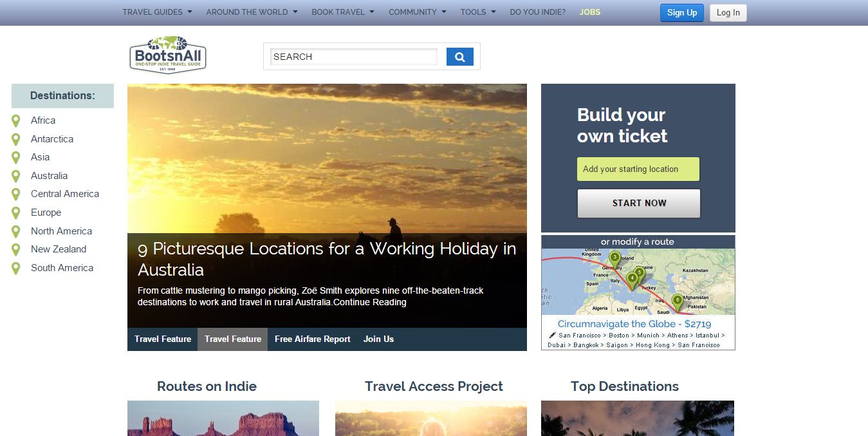Open the Book Travel dropdown
Viewport: 868px width, 436px height.
(x=343, y=12)
